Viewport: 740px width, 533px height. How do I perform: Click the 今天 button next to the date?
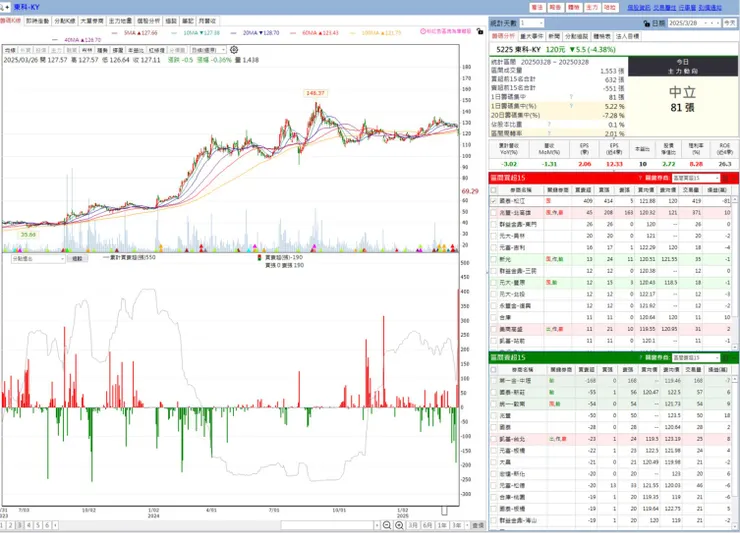[730, 23]
